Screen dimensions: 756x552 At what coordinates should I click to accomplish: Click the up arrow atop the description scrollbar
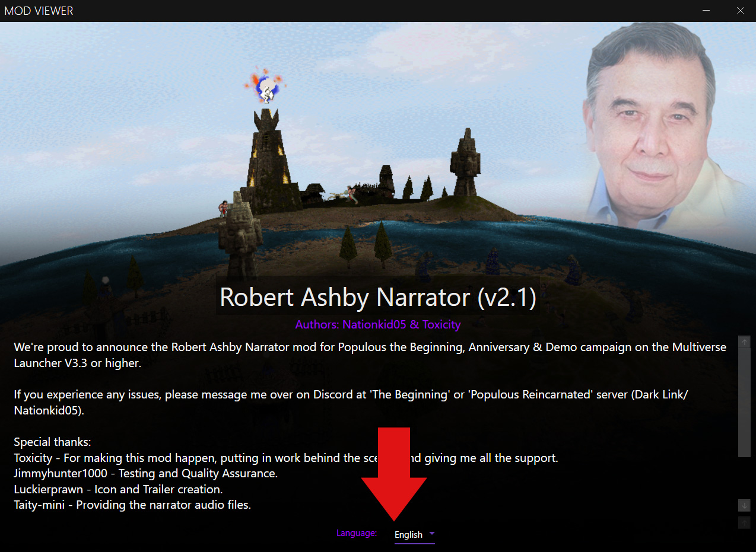[744, 342]
